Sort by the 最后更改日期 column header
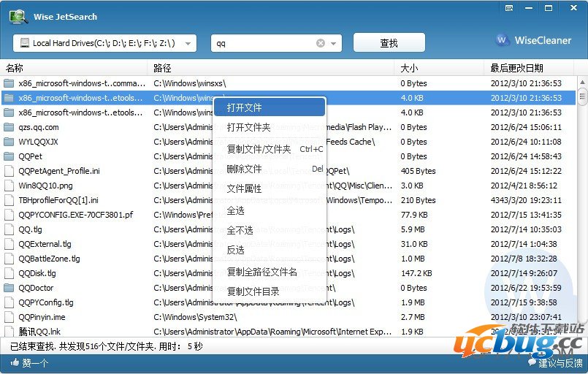Screen dimensions: 588x374 point(529,68)
